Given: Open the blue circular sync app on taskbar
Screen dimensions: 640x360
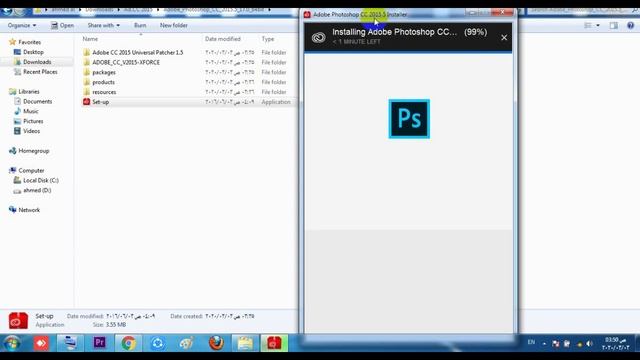Looking at the screenshot, I should [158, 343].
